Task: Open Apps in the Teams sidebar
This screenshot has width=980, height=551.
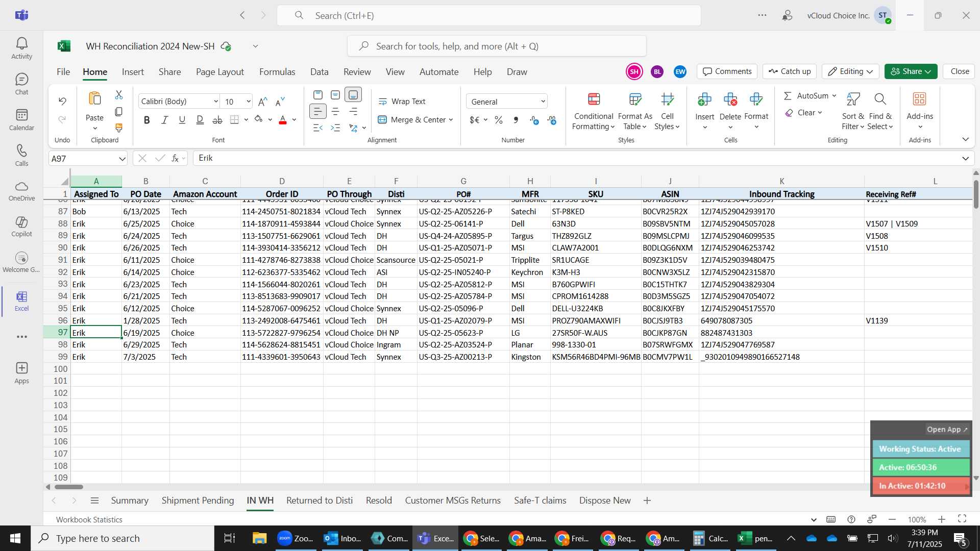Action: click(21, 373)
